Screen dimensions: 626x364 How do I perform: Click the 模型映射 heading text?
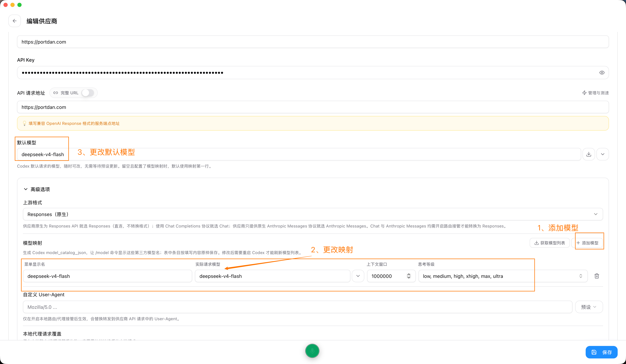click(33, 243)
